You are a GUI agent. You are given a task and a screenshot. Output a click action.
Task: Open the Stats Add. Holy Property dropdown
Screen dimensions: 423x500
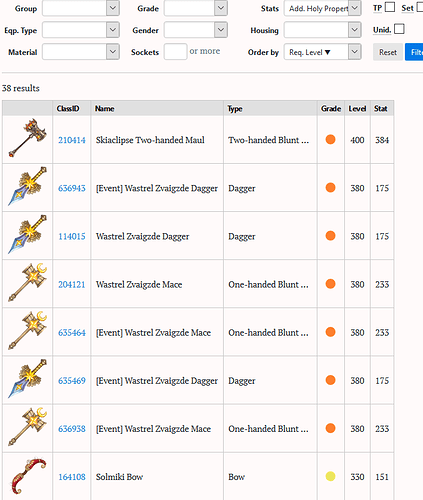tap(322, 8)
